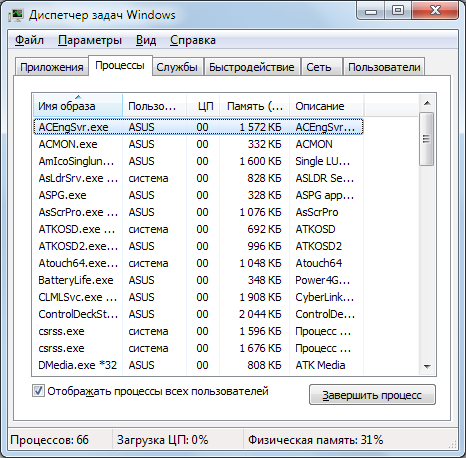Open the Справка menu
Viewport: 466px width, 458px height.
pos(193,40)
